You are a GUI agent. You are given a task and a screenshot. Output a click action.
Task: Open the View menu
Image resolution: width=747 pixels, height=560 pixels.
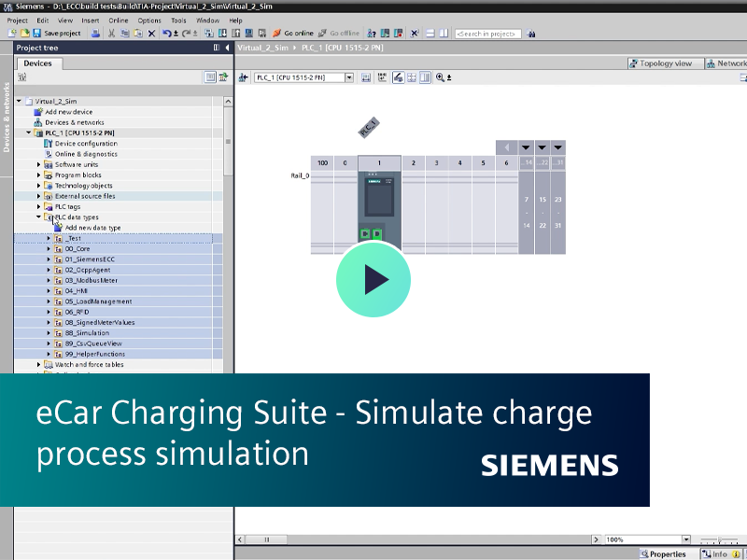[x=65, y=21]
